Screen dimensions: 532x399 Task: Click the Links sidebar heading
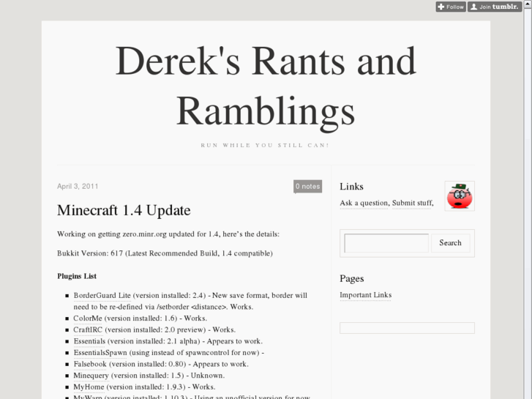coord(351,187)
